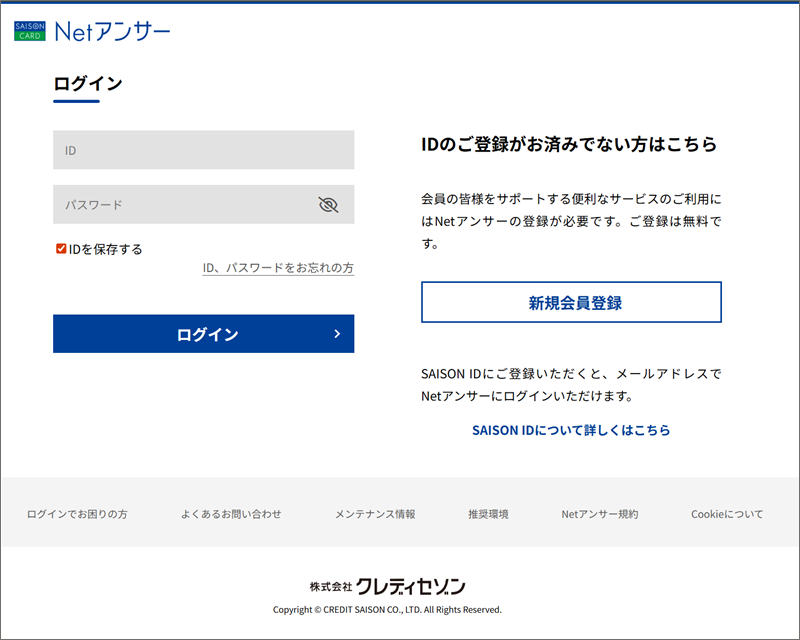This screenshot has width=800, height=640.
Task: Click the ログイン heading above the form
Action: [88, 84]
